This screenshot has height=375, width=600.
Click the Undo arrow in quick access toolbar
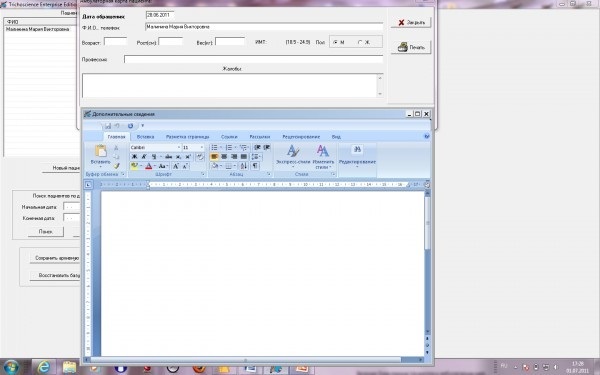pos(117,126)
